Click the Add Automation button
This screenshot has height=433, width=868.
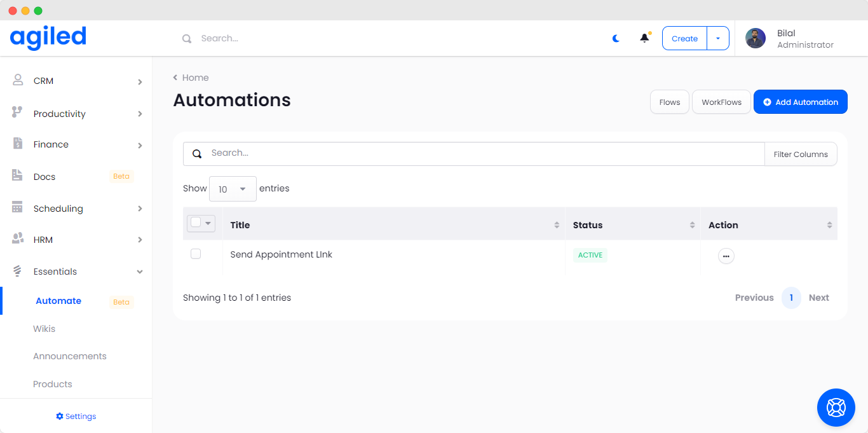[x=800, y=102]
